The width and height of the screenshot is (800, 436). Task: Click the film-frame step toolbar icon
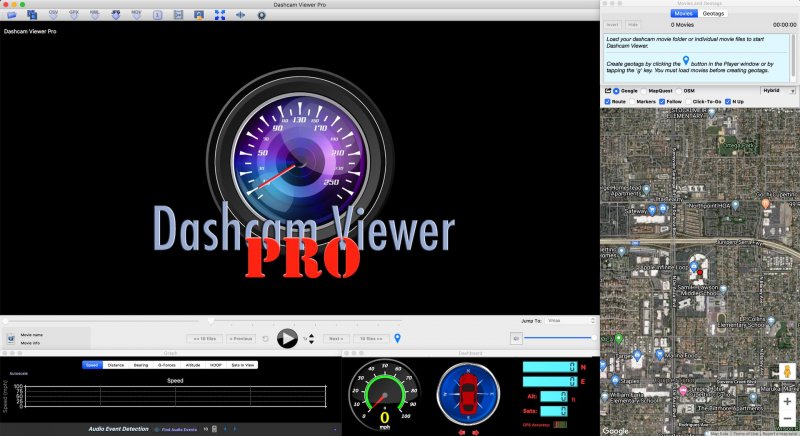point(178,15)
